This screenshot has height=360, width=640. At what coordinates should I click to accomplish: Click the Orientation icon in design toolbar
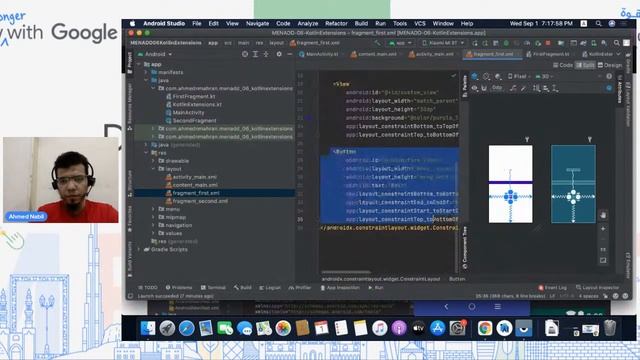pos(487,76)
